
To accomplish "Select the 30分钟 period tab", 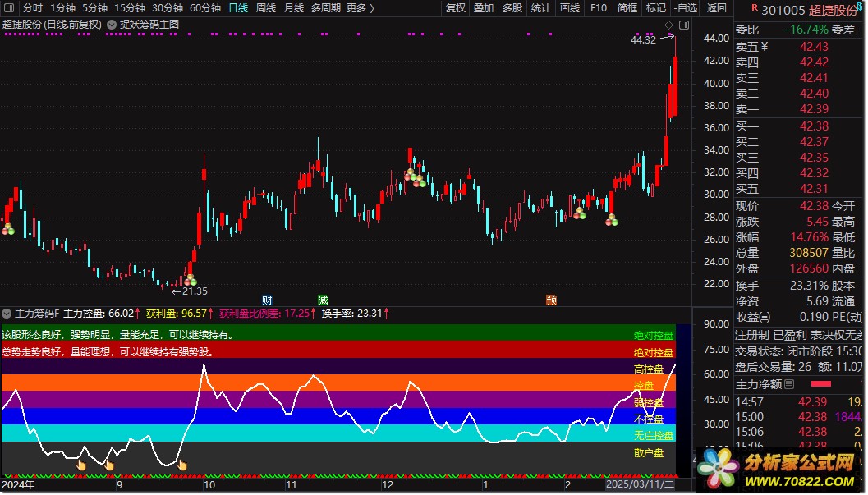I will pyautogui.click(x=168, y=7).
